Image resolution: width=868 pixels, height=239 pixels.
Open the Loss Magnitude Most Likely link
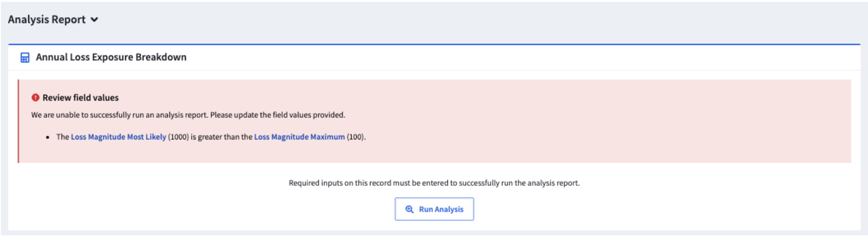click(x=119, y=137)
